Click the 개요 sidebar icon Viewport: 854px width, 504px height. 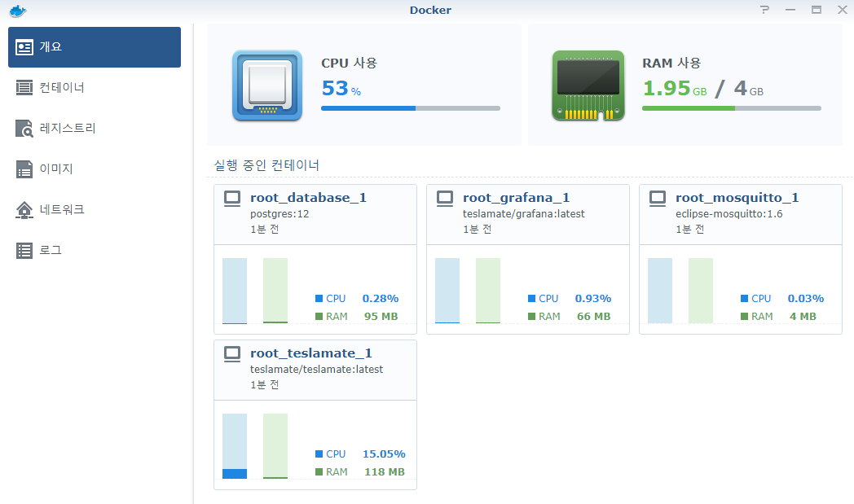[24, 47]
